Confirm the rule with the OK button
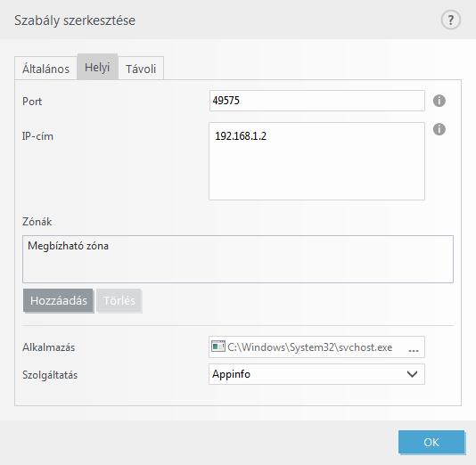This screenshot has width=476, height=465. coord(431,442)
